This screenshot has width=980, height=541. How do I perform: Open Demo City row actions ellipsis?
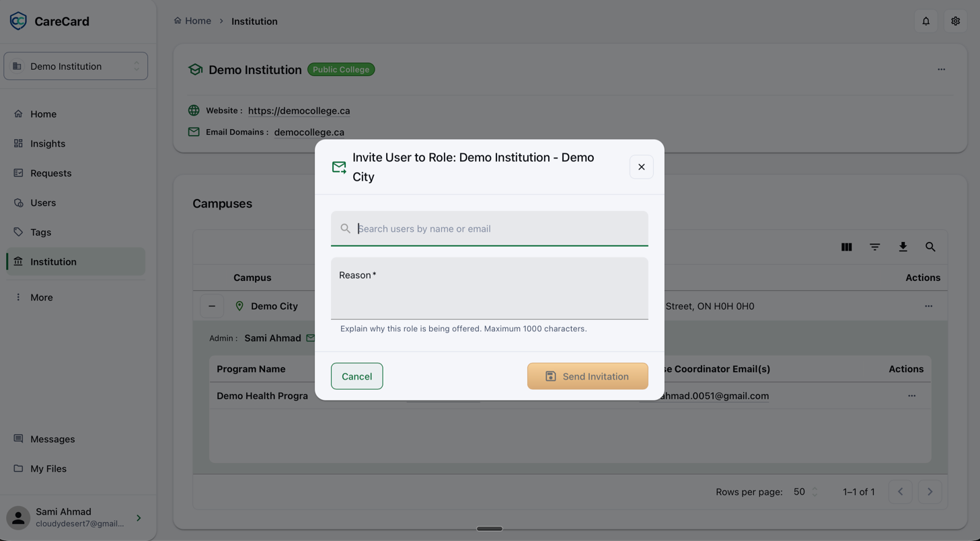(x=929, y=306)
